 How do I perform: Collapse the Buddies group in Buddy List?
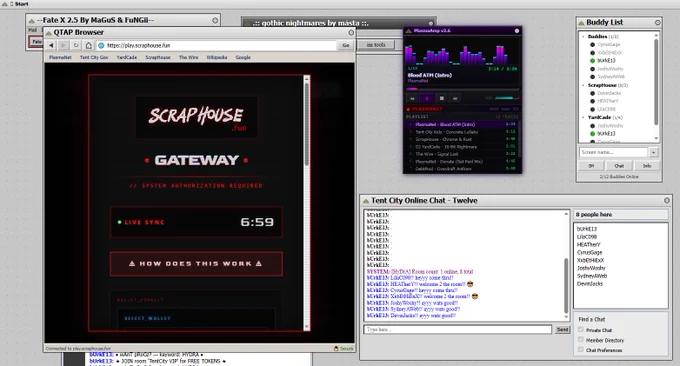point(583,36)
